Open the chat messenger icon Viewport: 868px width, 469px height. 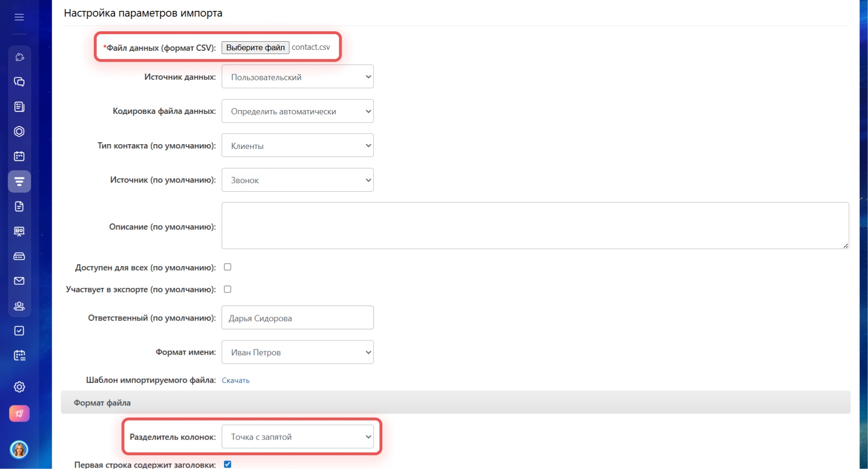19,82
